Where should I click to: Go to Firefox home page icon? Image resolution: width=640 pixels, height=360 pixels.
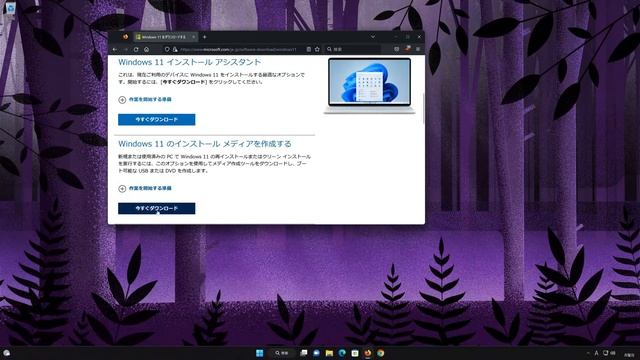[x=147, y=49]
